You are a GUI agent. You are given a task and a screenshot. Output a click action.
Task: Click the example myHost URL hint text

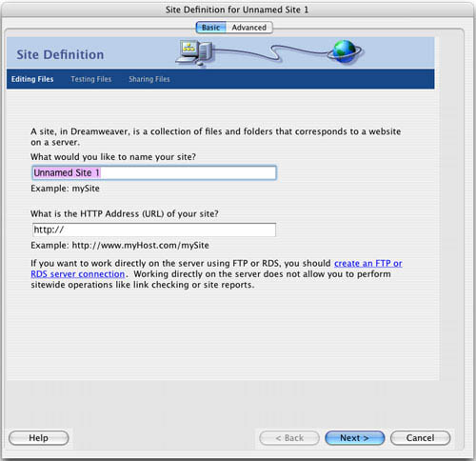120,245
